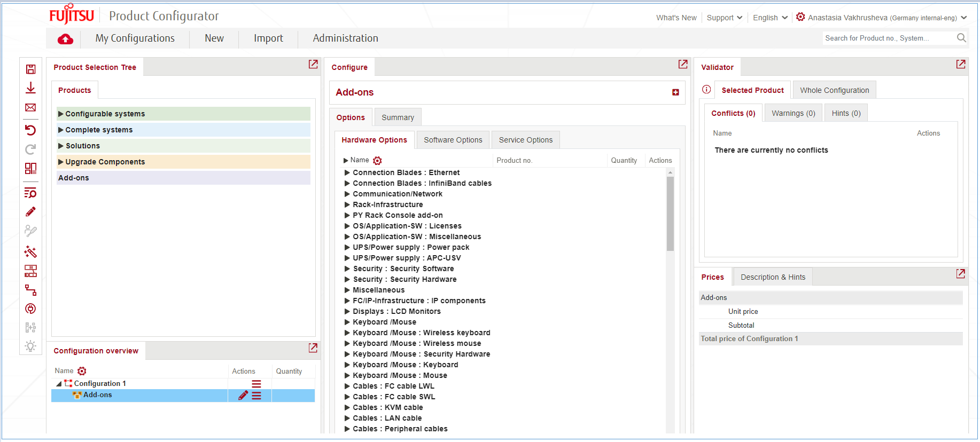980x442 pixels.
Task: Click the lightbulb hints icon in left toolbar
Action: pyautogui.click(x=30, y=346)
